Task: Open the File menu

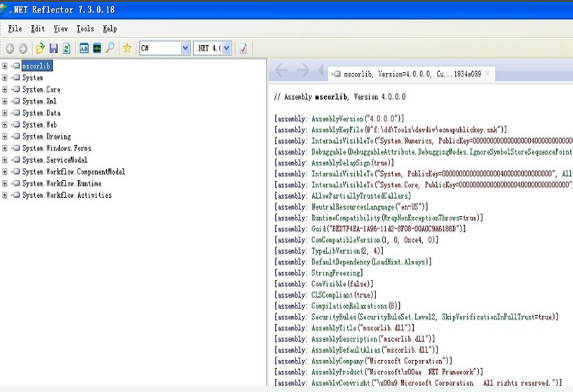Action: (x=15, y=28)
